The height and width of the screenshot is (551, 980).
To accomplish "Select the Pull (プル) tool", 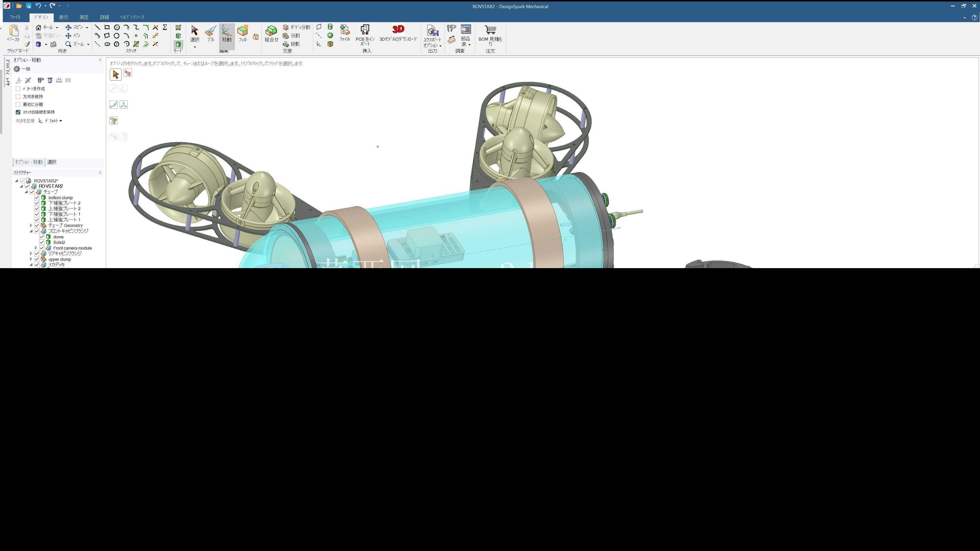I will coord(210,34).
